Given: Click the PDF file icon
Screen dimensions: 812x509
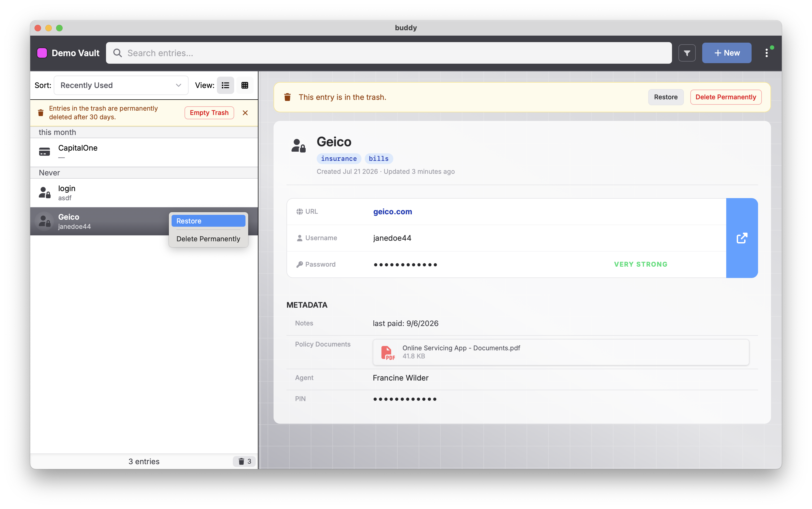Looking at the screenshot, I should point(387,352).
